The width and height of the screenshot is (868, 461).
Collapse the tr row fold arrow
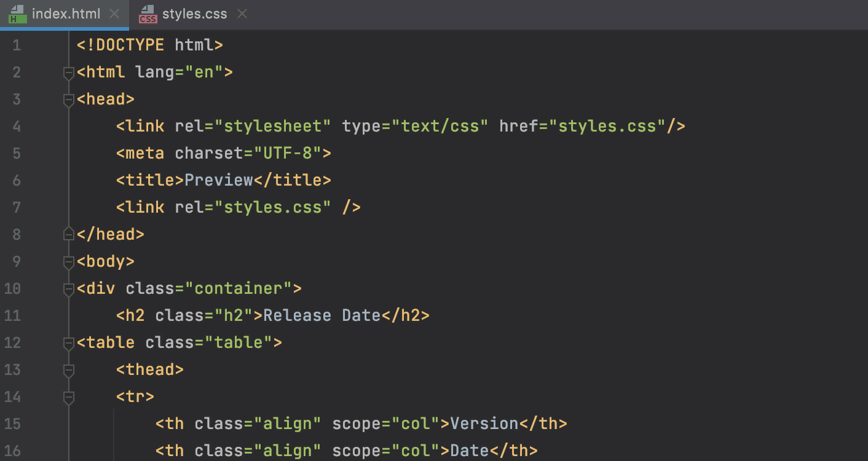tap(68, 398)
